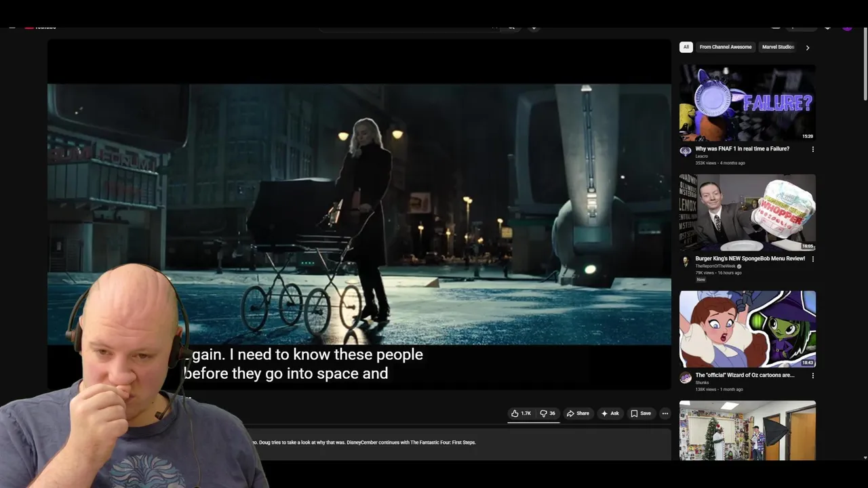The height and width of the screenshot is (488, 868).
Task: Click the Ask AI sparkle button
Action: (610, 413)
